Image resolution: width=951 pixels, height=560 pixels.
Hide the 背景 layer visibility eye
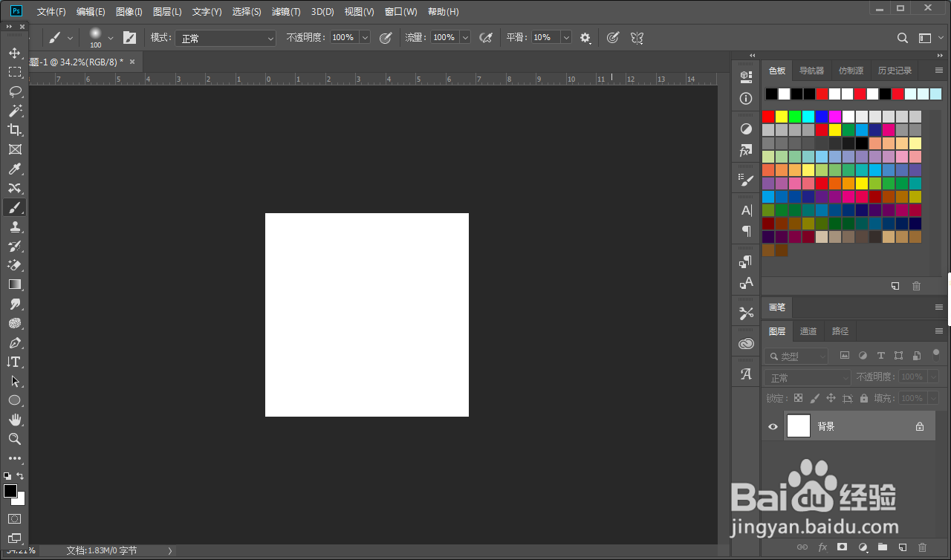coord(773,427)
